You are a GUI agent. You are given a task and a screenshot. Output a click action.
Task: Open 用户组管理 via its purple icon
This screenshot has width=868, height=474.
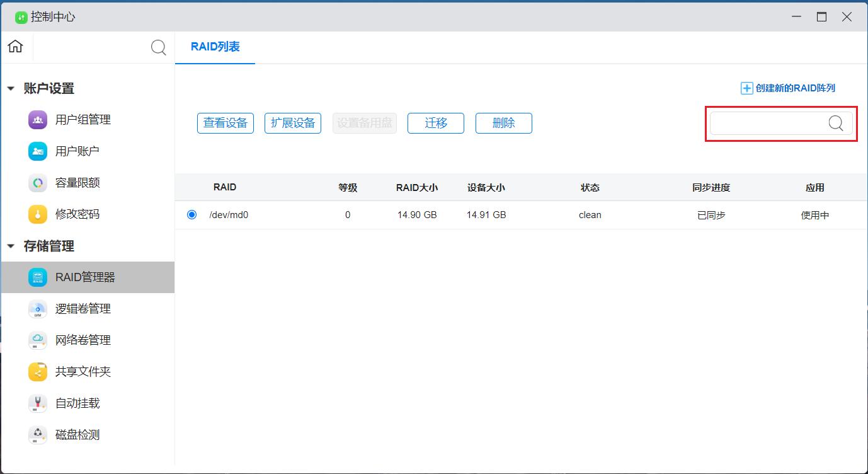click(38, 120)
